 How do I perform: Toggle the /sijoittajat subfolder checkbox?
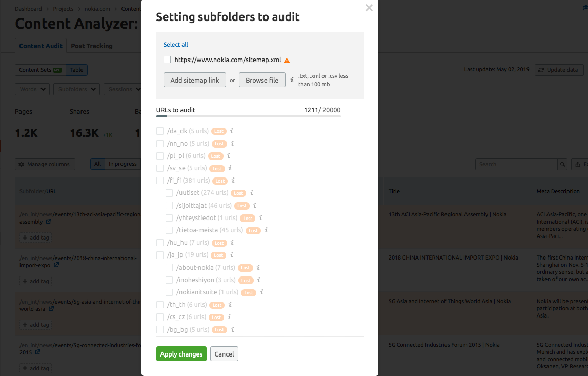[x=169, y=206]
